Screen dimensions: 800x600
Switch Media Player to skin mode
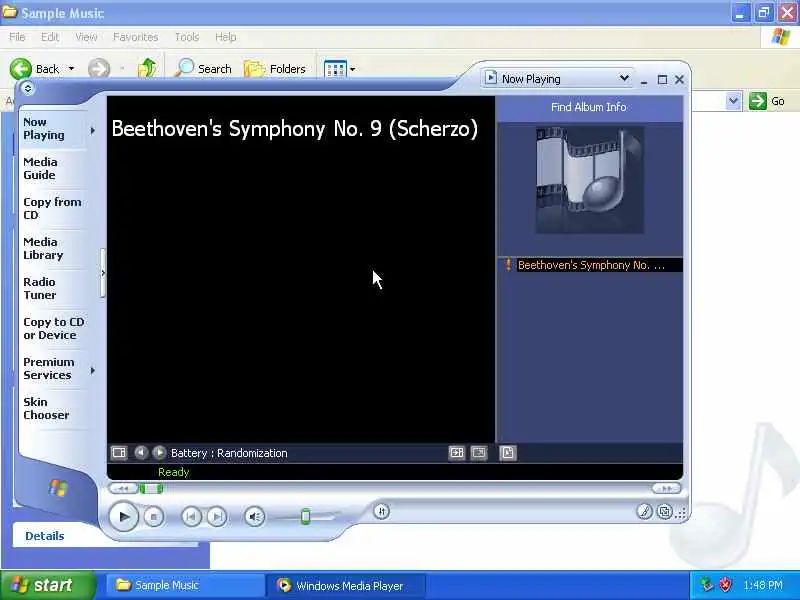[x=664, y=511]
